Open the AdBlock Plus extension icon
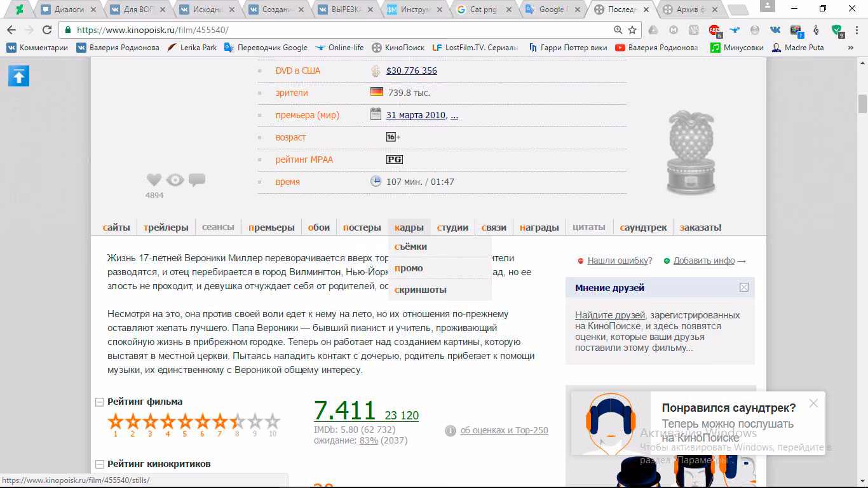868x488 pixels. pyautogui.click(x=715, y=30)
